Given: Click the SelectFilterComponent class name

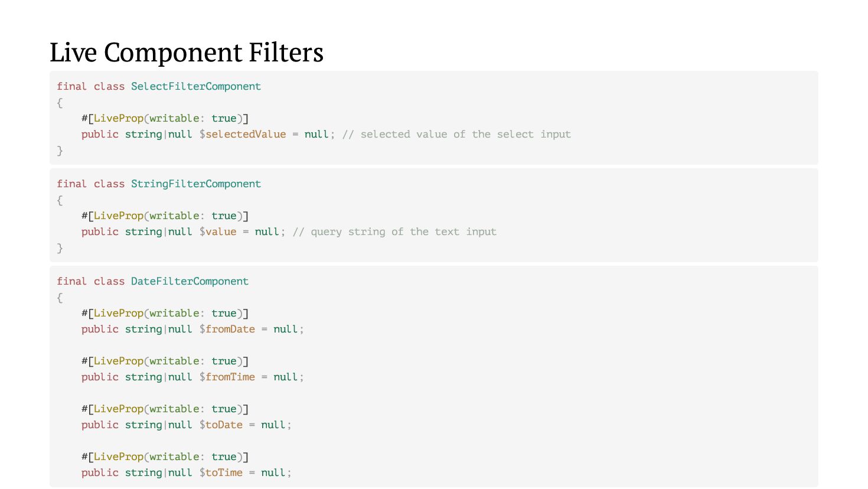Looking at the screenshot, I should (x=195, y=86).
